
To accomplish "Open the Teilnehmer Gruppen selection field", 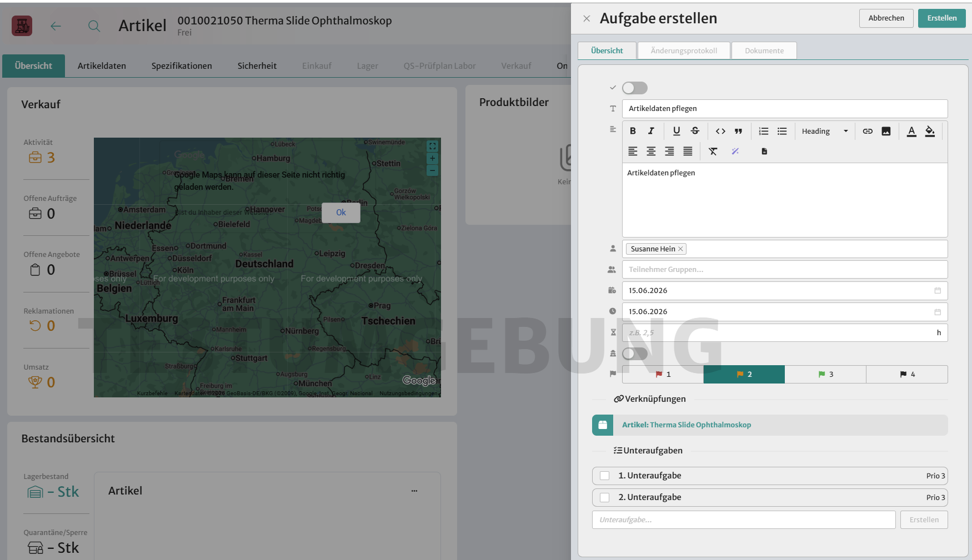I will (785, 270).
